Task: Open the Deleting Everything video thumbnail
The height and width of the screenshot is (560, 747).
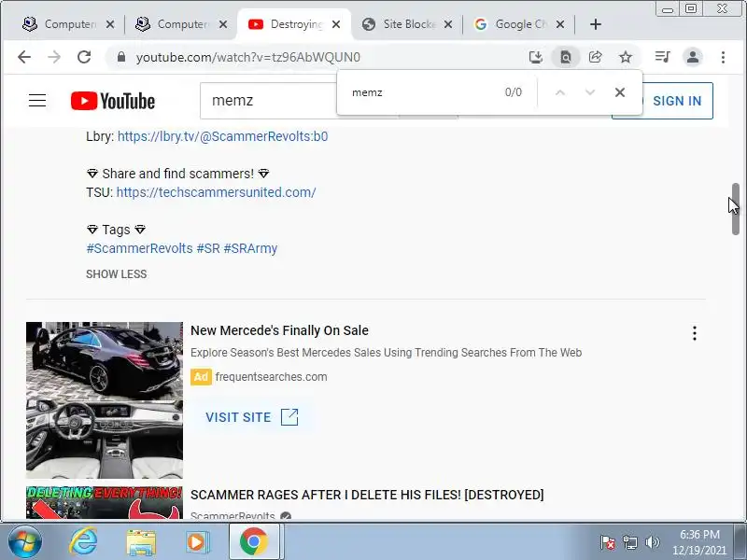Action: (105, 502)
